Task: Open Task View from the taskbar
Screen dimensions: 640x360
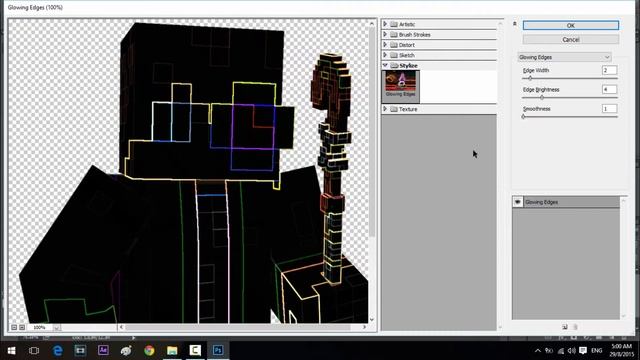Action: point(34,351)
